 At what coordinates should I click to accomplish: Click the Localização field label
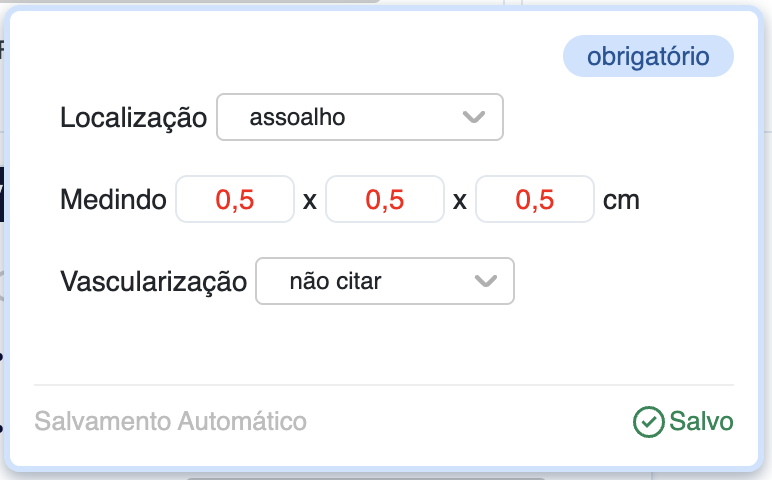tap(133, 118)
